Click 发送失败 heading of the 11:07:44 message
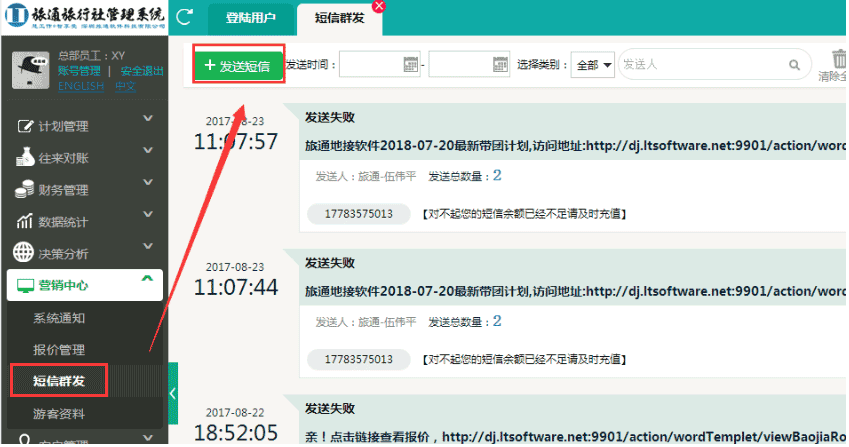The width and height of the screenshot is (849, 447). (x=330, y=263)
